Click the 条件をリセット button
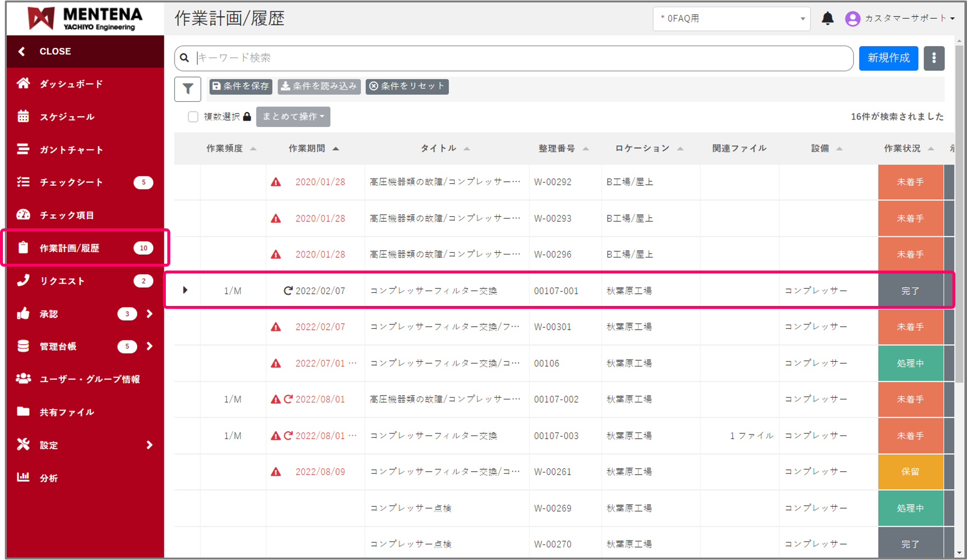The width and height of the screenshot is (967, 560). (x=407, y=86)
